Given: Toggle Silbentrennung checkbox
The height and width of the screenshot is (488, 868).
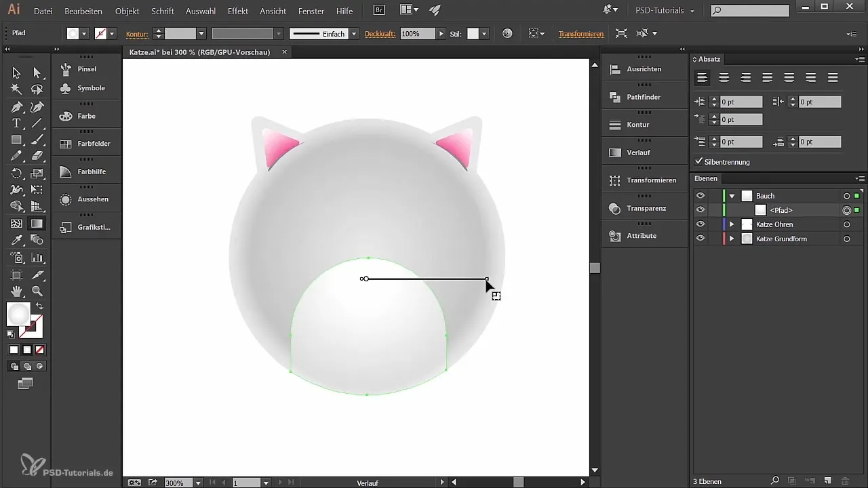Looking at the screenshot, I should pos(699,161).
